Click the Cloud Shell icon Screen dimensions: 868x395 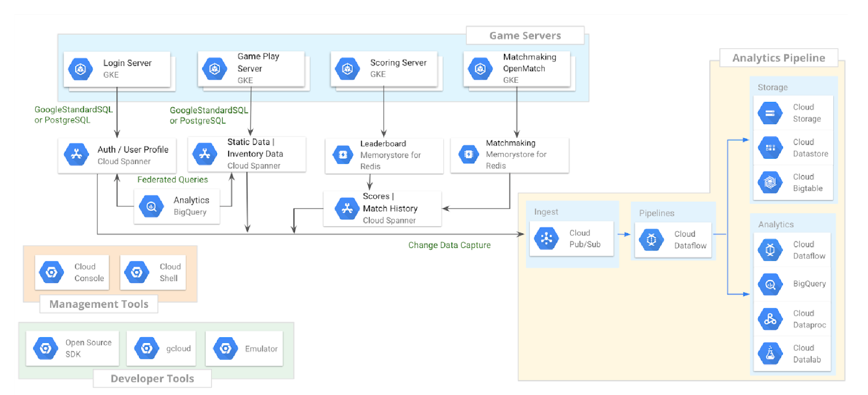pyautogui.click(x=137, y=273)
